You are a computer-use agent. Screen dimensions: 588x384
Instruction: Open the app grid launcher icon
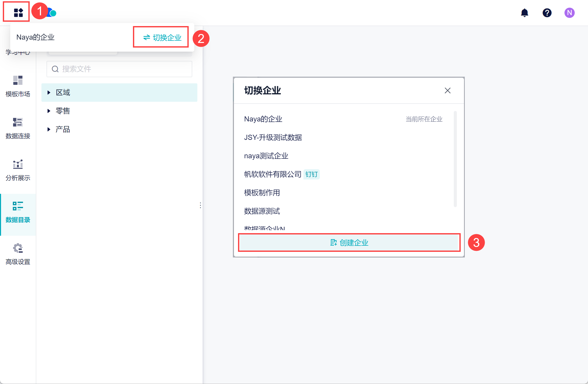click(18, 12)
